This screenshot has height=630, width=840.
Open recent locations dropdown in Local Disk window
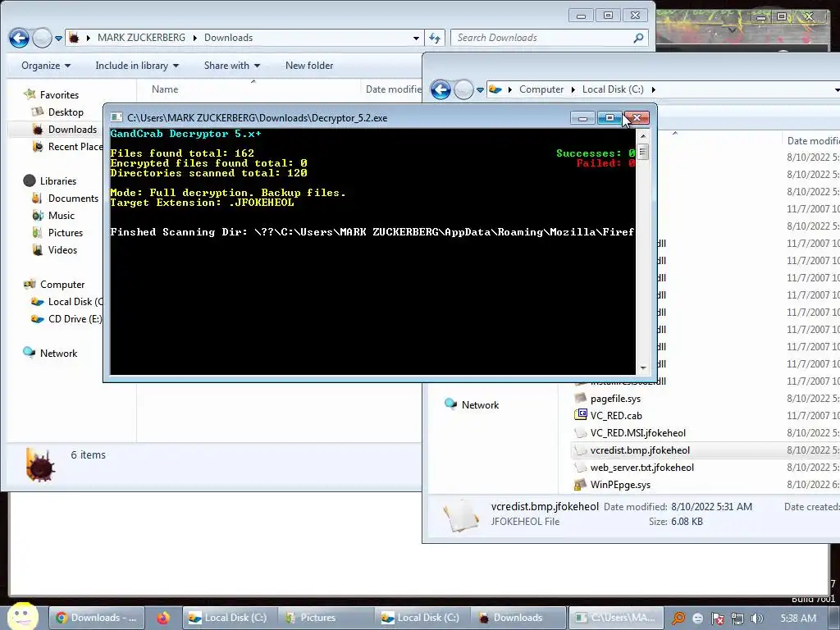click(480, 89)
